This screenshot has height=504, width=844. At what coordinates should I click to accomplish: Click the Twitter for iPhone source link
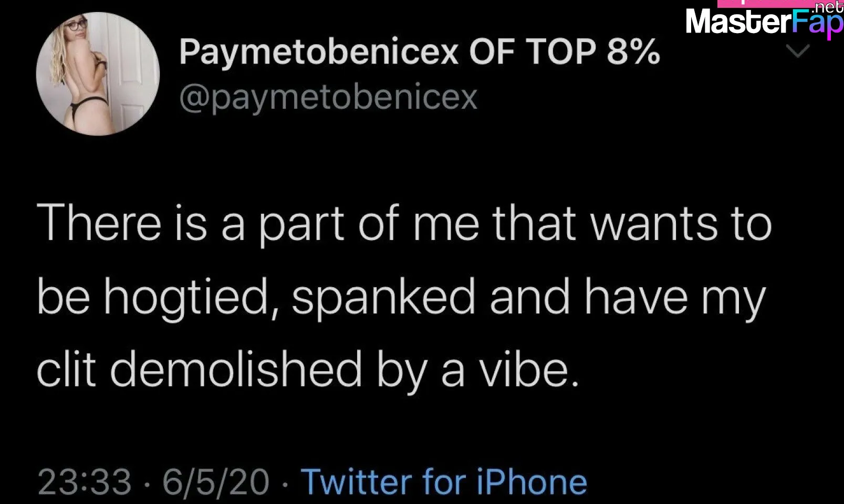[x=444, y=482]
